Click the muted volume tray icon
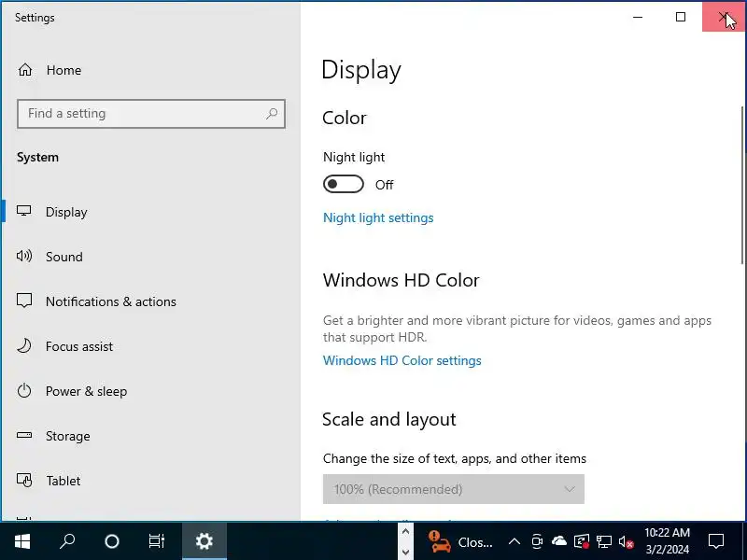The height and width of the screenshot is (560, 747). point(626,541)
